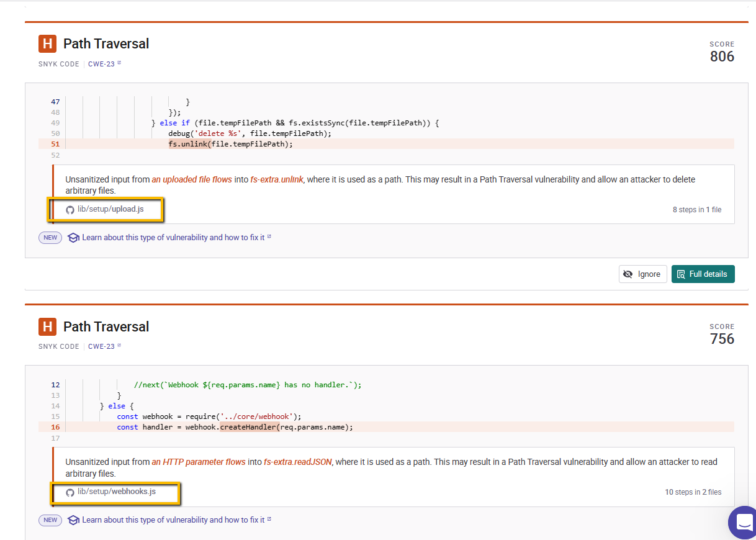Click SNYK CODE label on second issue
756x540 pixels.
59,346
